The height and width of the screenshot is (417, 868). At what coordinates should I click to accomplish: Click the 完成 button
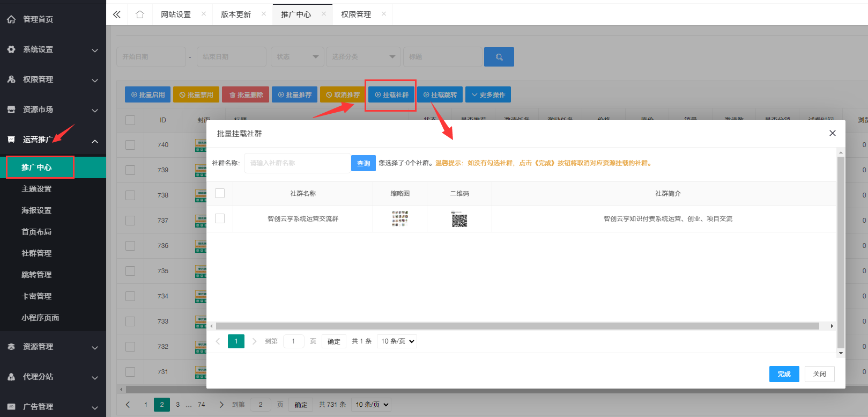(784, 374)
